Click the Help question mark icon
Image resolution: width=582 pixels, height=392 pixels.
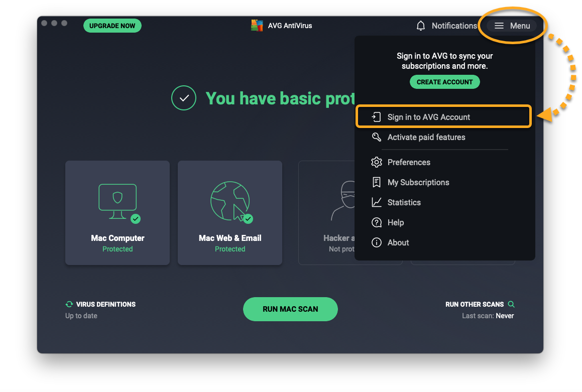pos(377,222)
